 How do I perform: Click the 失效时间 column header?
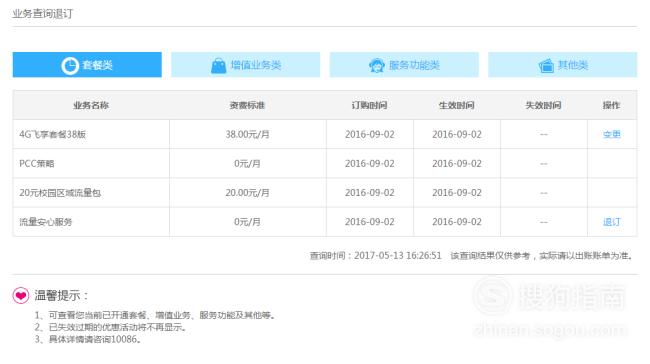point(543,105)
